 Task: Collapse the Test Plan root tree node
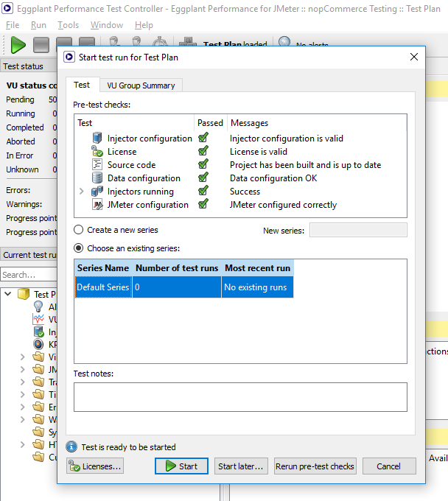(8, 294)
